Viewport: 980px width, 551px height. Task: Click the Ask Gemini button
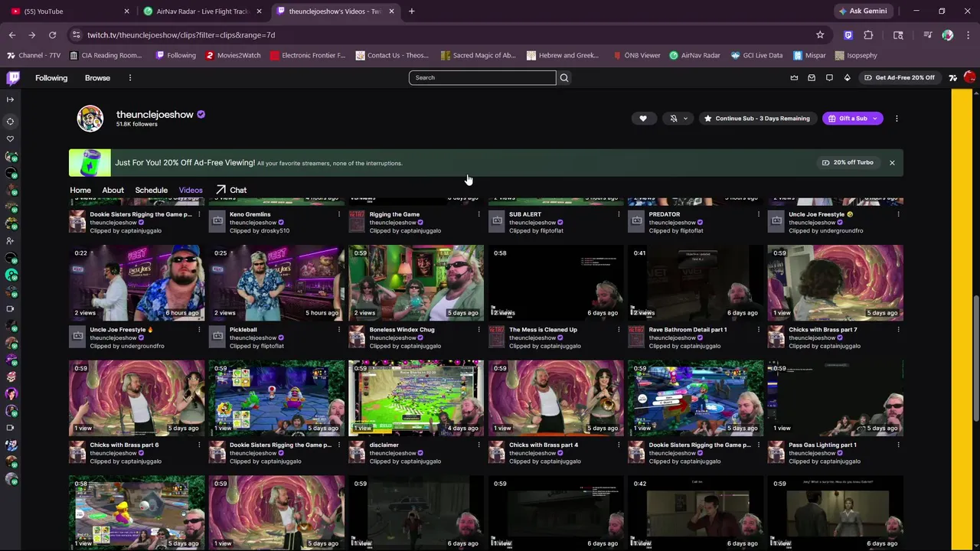(862, 11)
